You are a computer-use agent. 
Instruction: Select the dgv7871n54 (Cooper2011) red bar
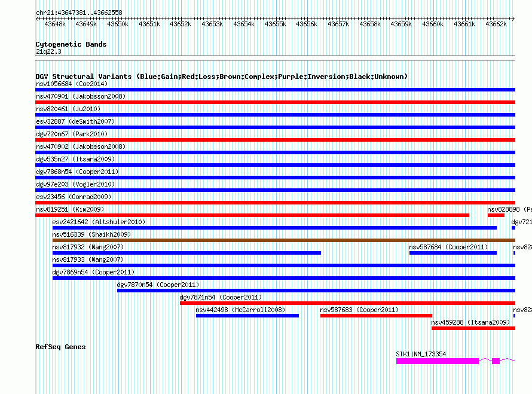coord(347,303)
